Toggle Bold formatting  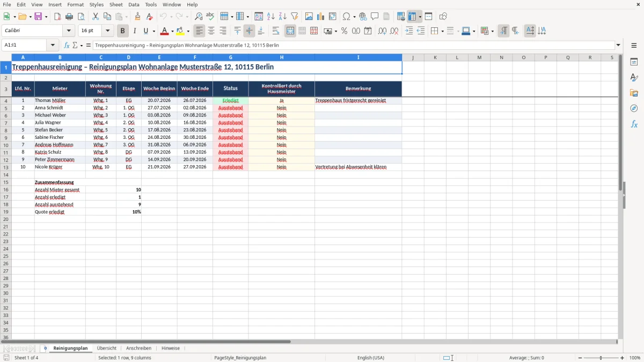tap(123, 31)
